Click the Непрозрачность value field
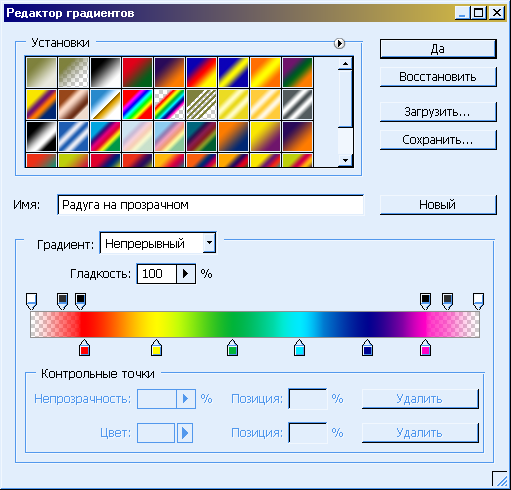The width and height of the screenshot is (511, 490). 156,399
